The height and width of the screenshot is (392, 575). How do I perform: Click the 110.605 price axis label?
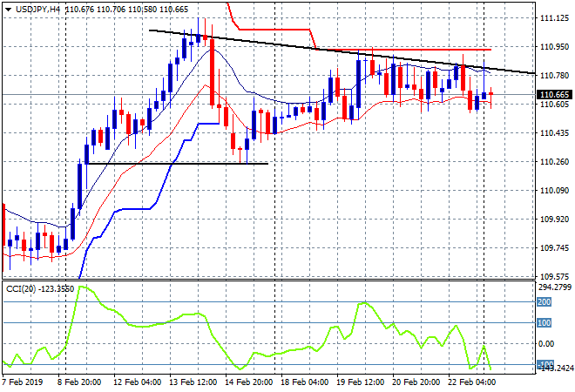pyautogui.click(x=554, y=105)
